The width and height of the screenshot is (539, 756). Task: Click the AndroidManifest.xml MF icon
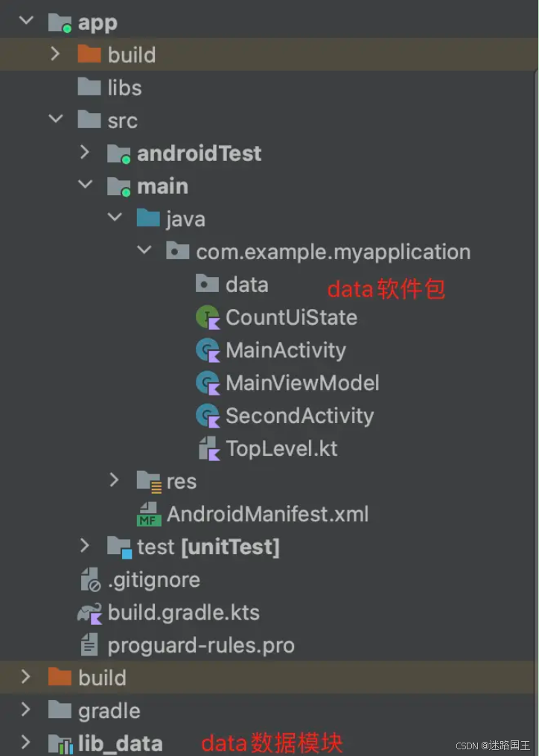[148, 514]
